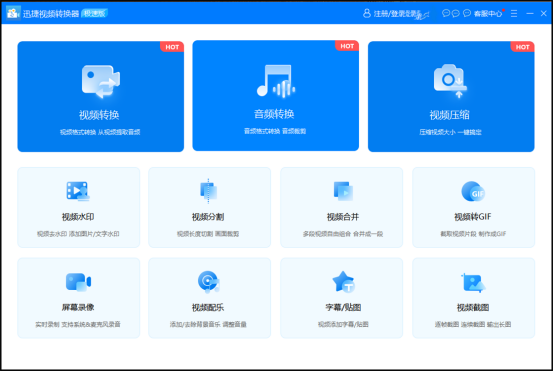The width and height of the screenshot is (554, 371).
Task: Open the 视频压缩 camera icon
Action: (450, 81)
